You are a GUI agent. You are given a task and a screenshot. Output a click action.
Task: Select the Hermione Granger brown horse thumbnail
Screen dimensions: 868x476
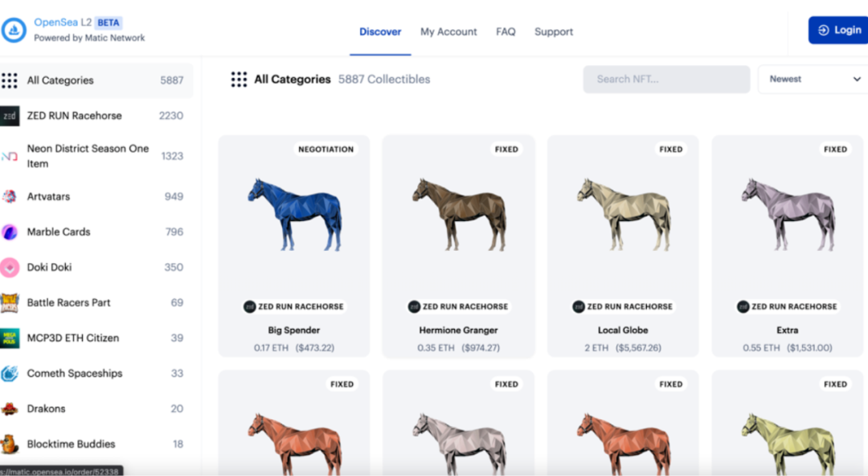click(x=459, y=215)
